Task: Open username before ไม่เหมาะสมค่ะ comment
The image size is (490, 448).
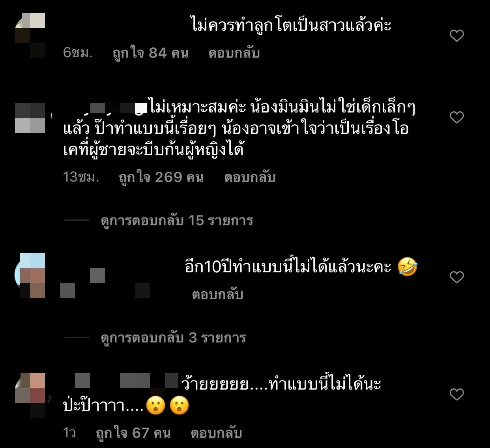Action: tap(105, 107)
